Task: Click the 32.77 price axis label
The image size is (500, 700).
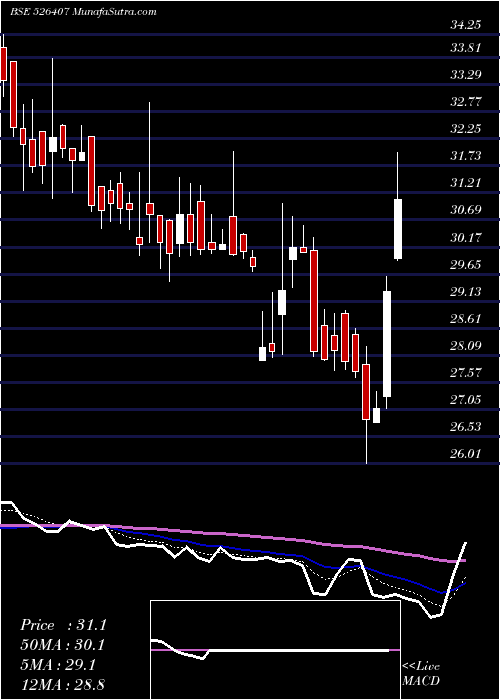Action: (x=465, y=102)
